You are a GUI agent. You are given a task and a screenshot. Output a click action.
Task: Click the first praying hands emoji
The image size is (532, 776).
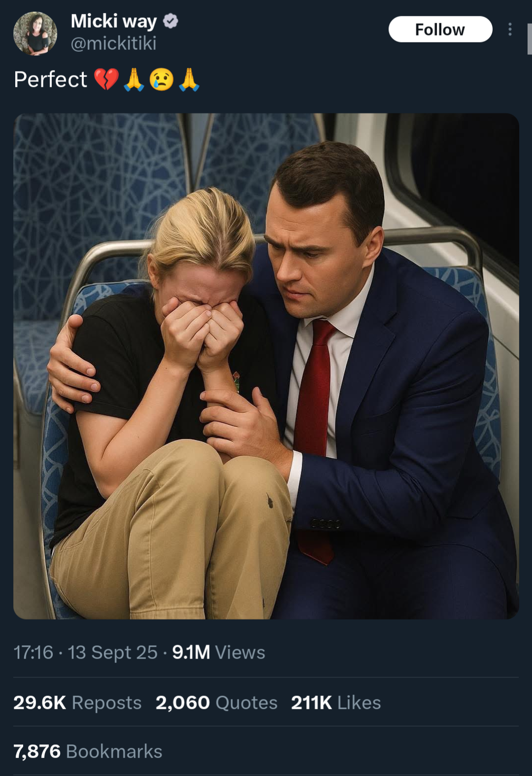point(134,79)
